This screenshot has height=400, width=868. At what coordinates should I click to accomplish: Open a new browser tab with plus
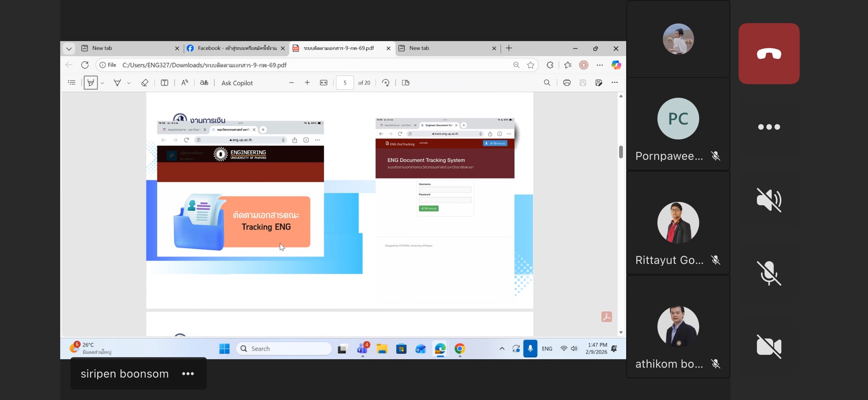pyautogui.click(x=509, y=48)
